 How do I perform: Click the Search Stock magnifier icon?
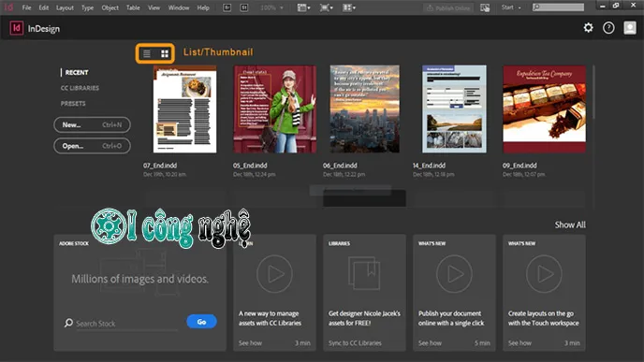pyautogui.click(x=68, y=323)
